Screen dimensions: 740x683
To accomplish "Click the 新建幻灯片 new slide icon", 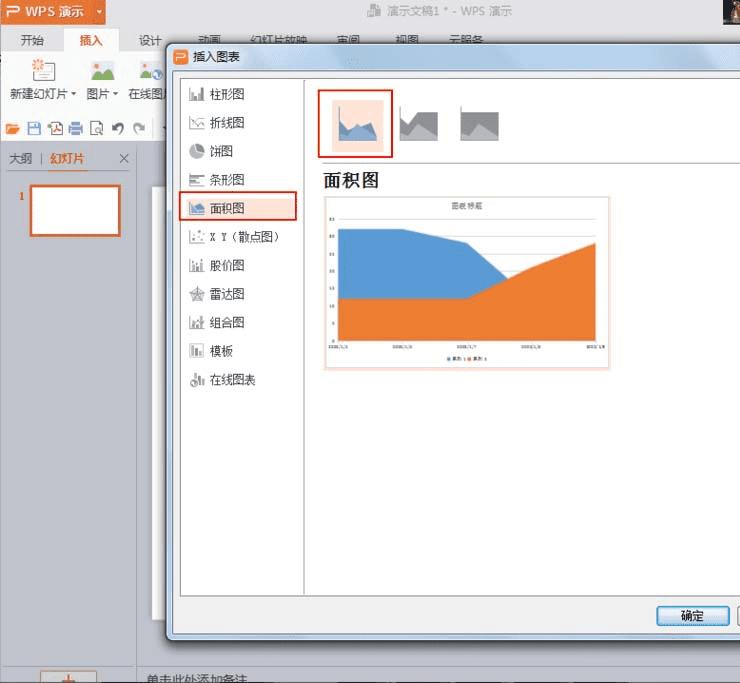I will [x=43, y=71].
